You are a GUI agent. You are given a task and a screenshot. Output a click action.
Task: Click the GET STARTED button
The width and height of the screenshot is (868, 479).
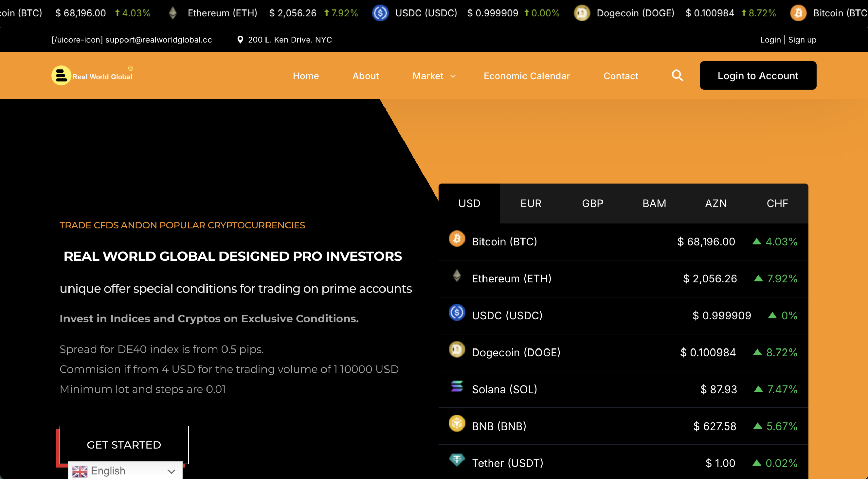pyautogui.click(x=124, y=445)
